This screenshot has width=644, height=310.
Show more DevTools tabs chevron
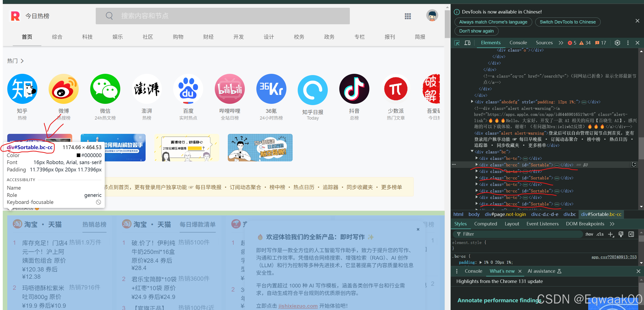click(x=561, y=43)
